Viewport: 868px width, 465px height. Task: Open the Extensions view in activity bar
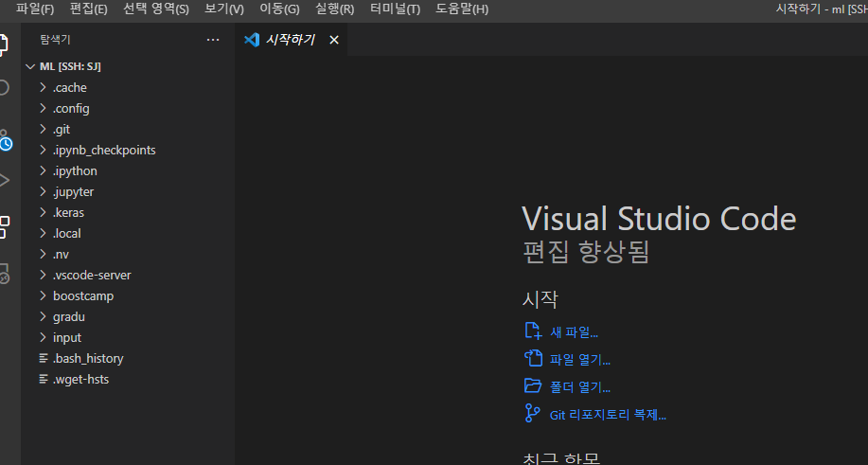pos(4,227)
